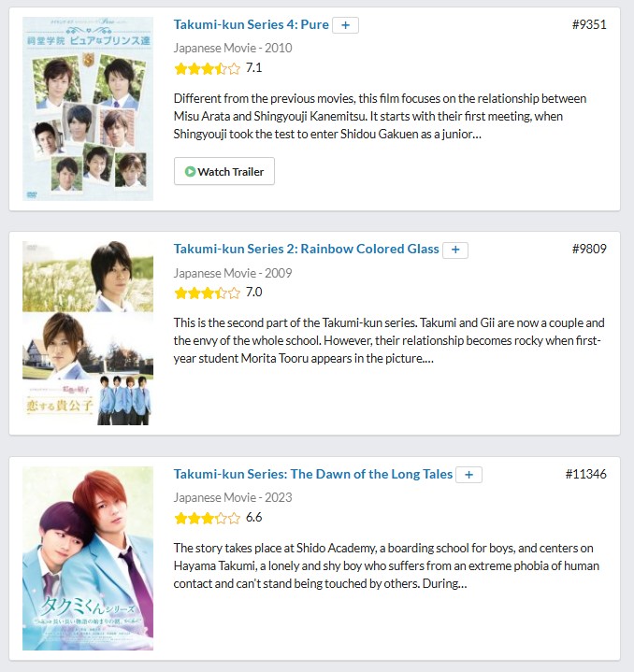This screenshot has width=634, height=672.
Task: Click the Japanese Movie - 2010 subtitle
Action: (233, 48)
